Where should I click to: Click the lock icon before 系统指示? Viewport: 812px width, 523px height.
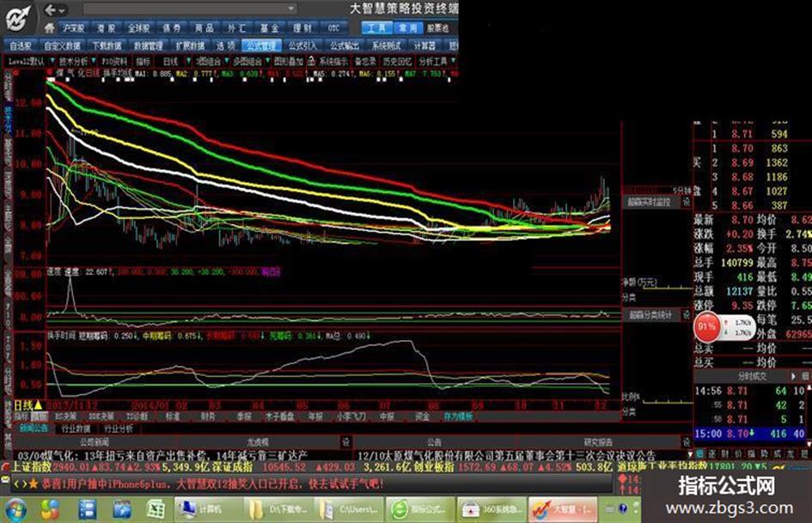pos(311,61)
